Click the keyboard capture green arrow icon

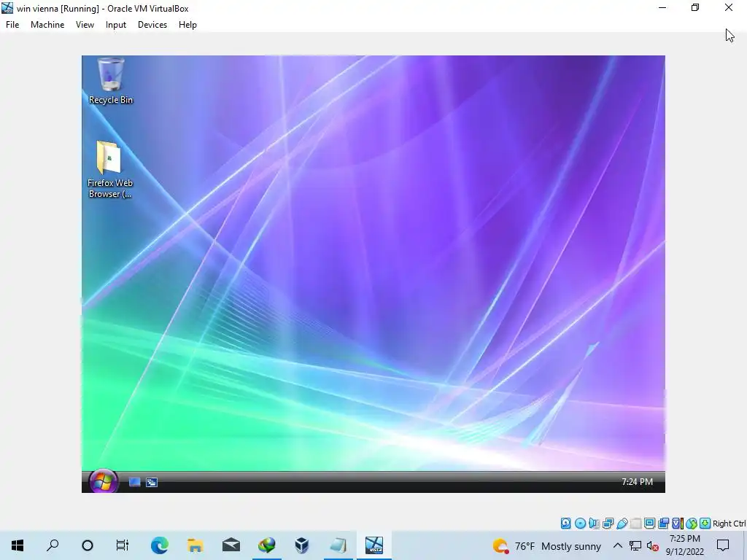point(705,524)
